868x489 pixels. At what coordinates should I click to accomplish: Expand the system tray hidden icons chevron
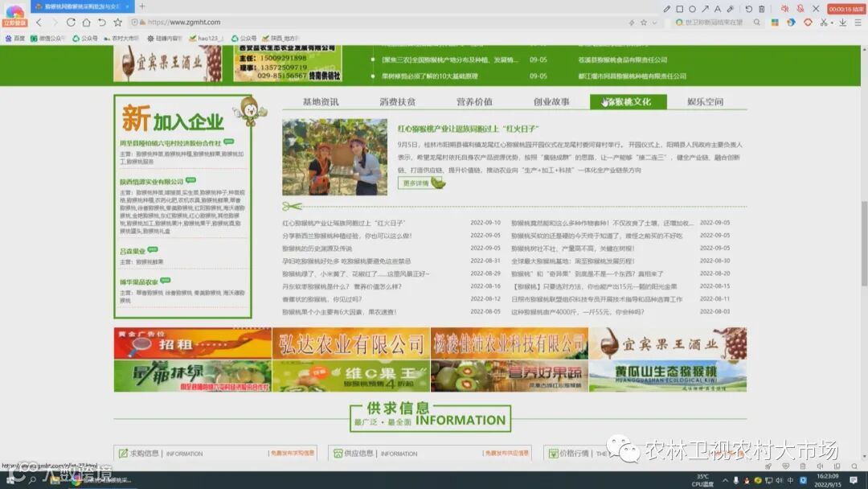coord(725,480)
